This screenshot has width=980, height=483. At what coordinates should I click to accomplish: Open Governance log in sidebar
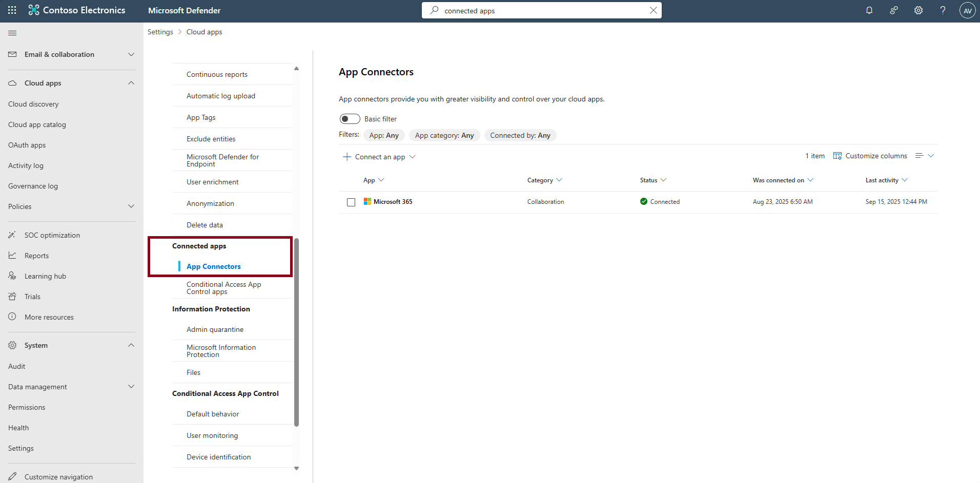(33, 186)
